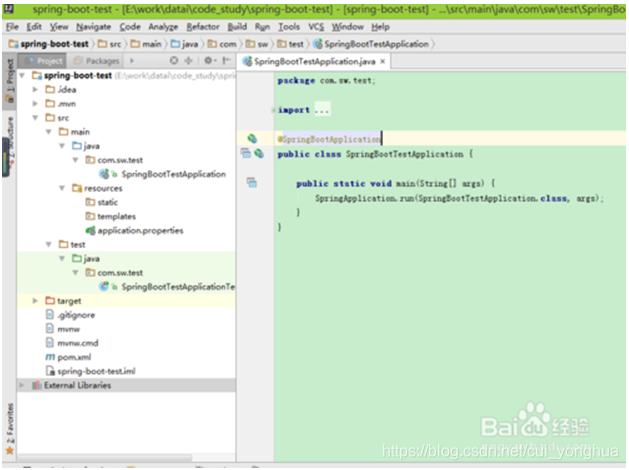Click the scroll from source target icon
Screen dimensions: 629x470
(x=174, y=61)
